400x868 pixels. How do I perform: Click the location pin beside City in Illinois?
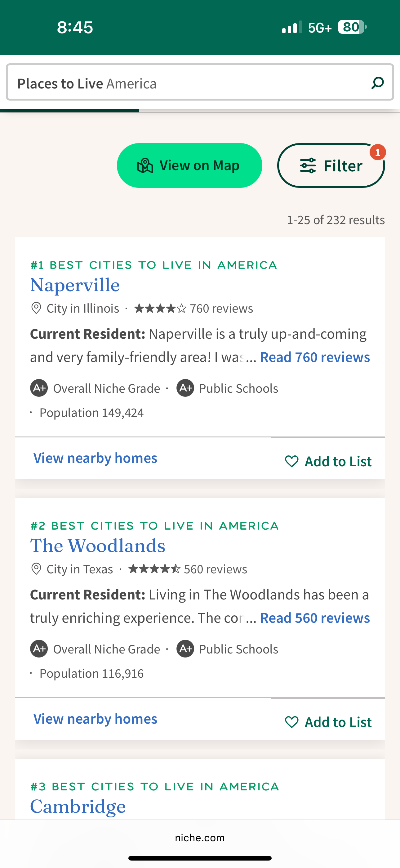36,308
